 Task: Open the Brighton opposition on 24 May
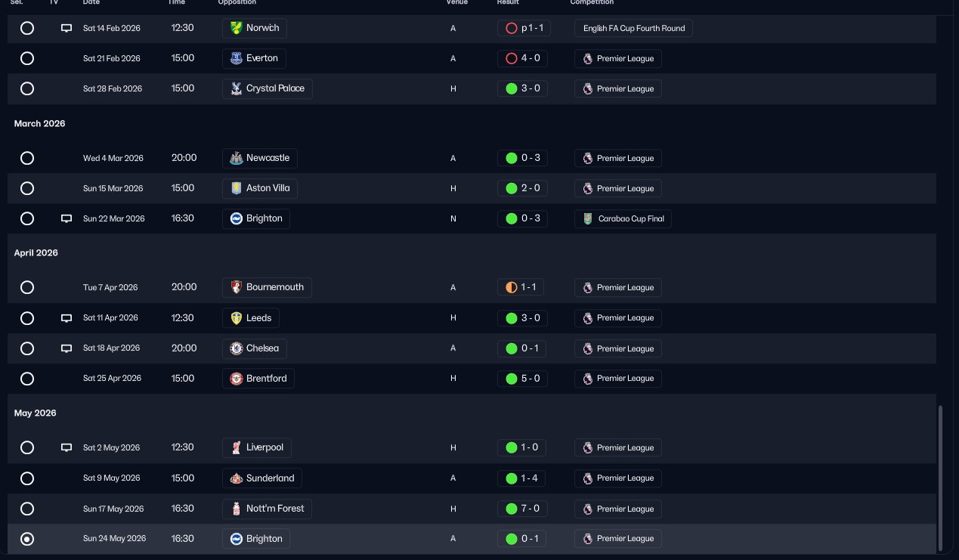256,539
